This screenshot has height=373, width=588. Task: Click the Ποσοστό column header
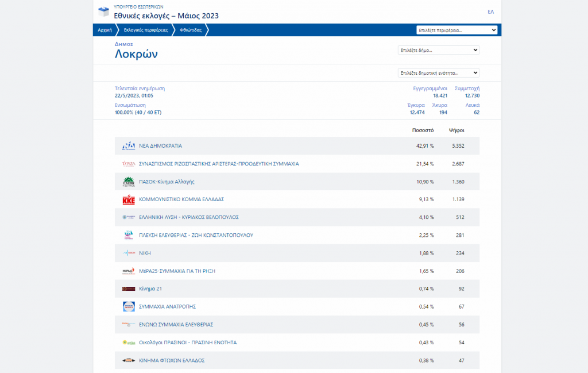423,130
